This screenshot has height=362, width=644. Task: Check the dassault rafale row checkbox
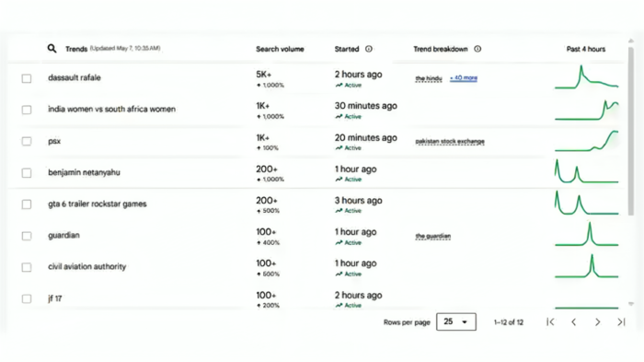point(27,78)
